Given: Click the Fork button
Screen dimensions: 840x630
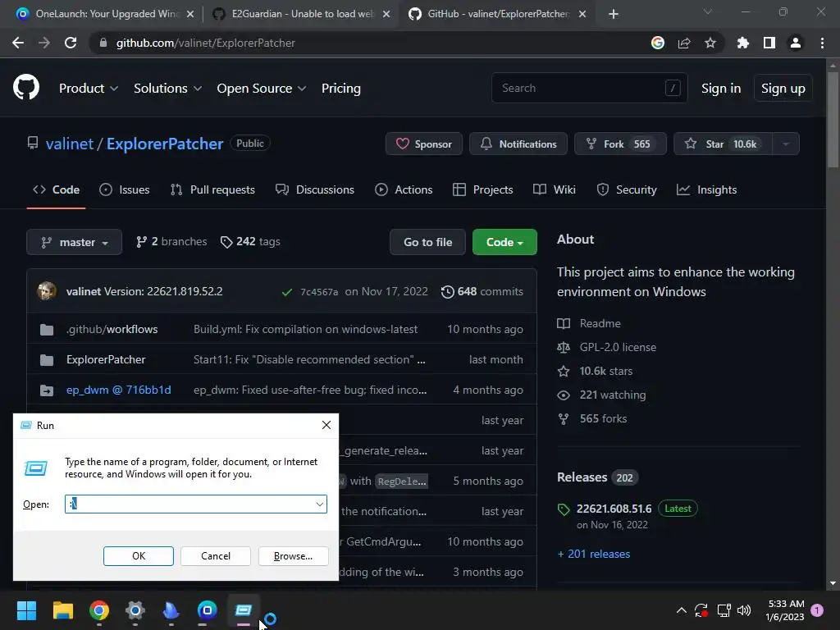Looking at the screenshot, I should [x=620, y=144].
